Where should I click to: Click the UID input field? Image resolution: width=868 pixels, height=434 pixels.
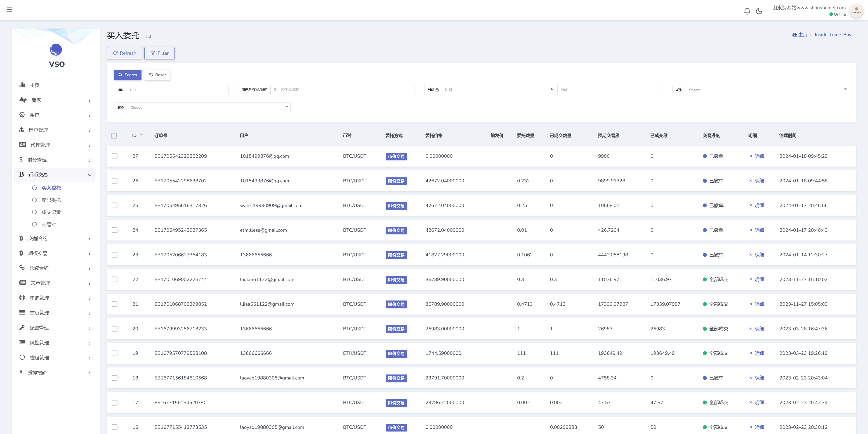pyautogui.click(x=177, y=90)
